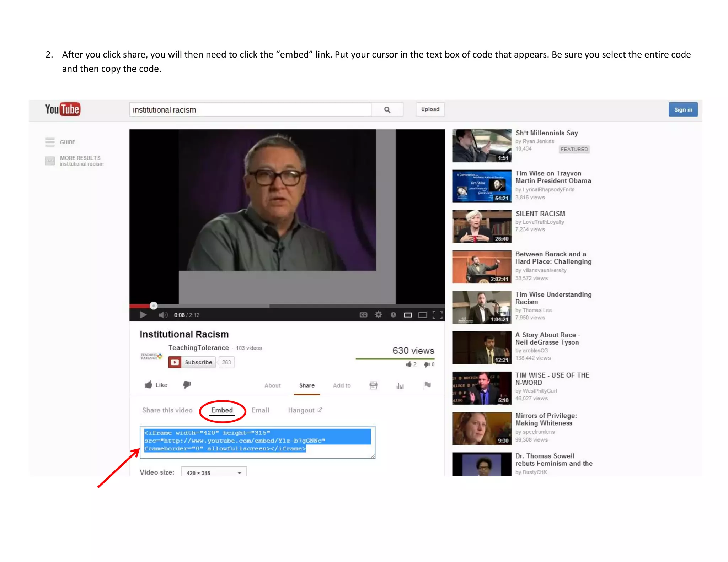Open the Add to tab

pos(342,385)
